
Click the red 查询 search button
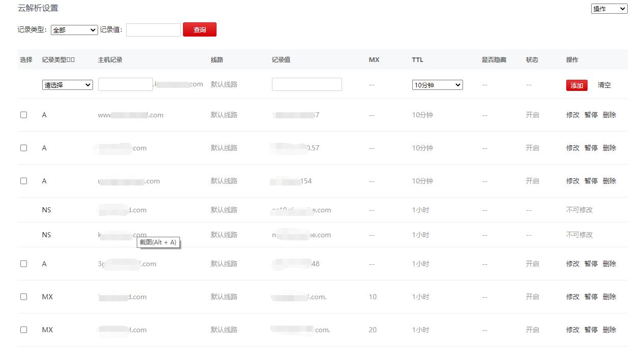coord(199,29)
